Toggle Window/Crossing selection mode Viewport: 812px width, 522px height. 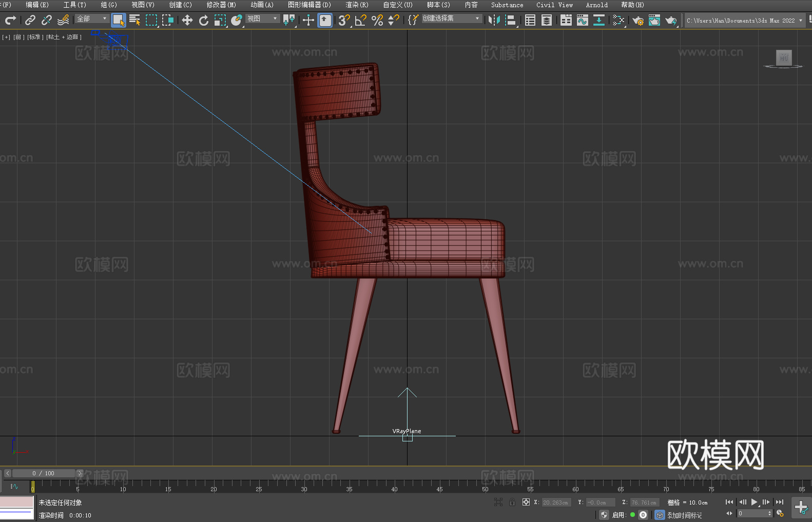pos(168,20)
